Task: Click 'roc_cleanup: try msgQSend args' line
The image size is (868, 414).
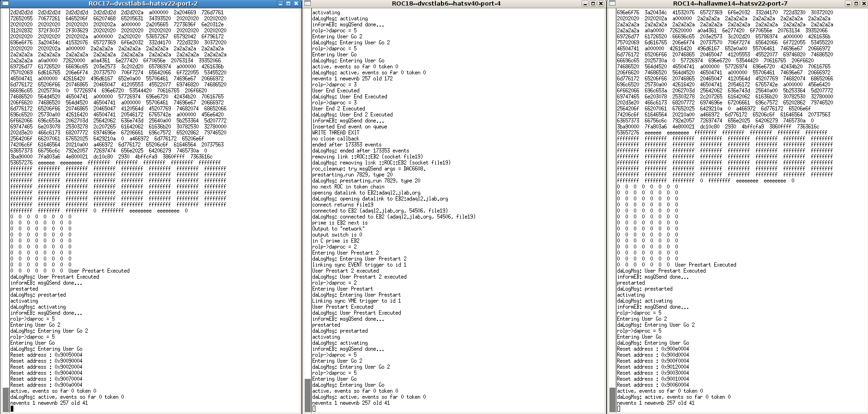Action: (368, 169)
